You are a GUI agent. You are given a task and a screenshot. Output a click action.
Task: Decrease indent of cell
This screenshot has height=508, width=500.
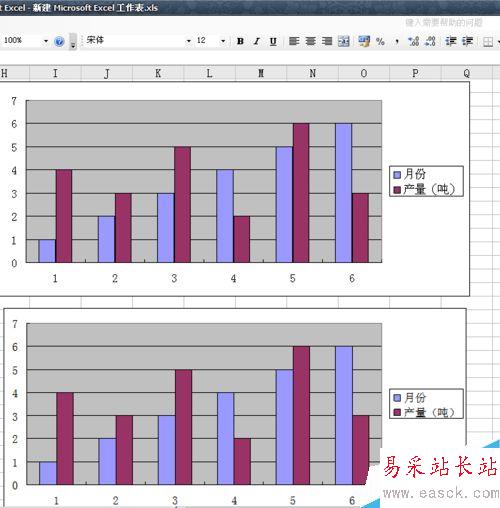pos(451,41)
